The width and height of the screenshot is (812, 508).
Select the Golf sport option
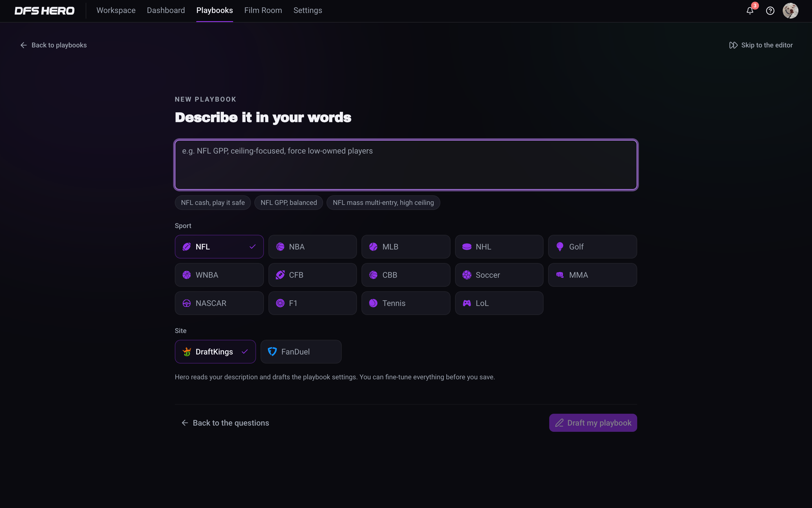[x=593, y=247]
